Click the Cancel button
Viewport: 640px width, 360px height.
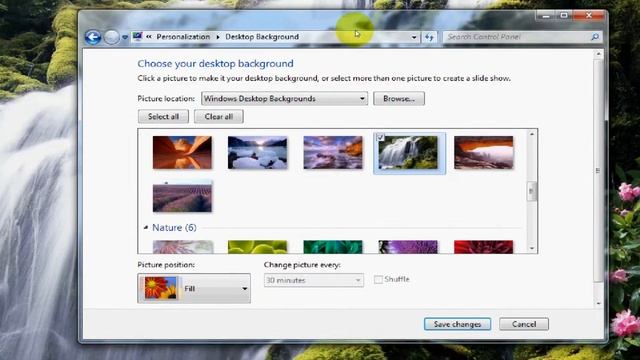pos(524,324)
